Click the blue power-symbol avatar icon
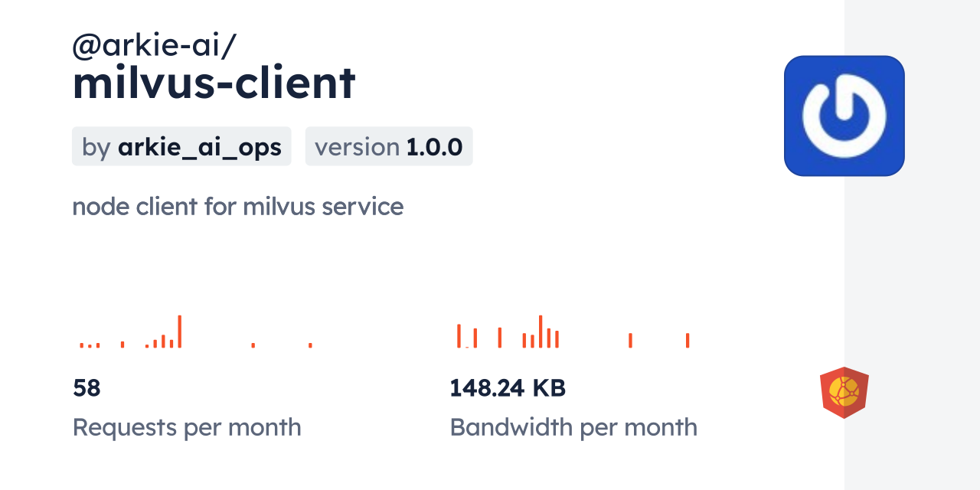This screenshot has width=980, height=490. tap(844, 116)
